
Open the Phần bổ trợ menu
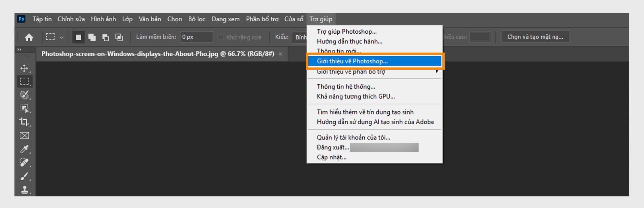262,19
